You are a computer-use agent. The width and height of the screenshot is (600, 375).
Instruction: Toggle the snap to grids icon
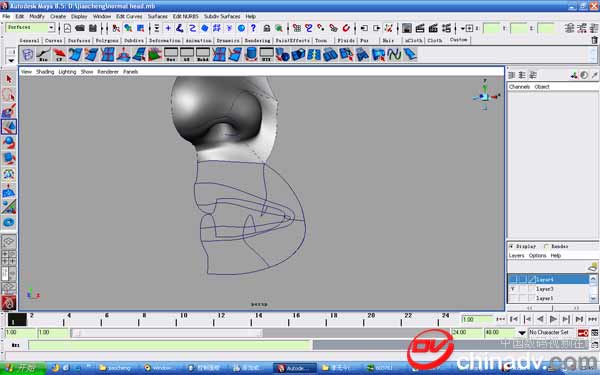pyautogui.click(x=297, y=28)
